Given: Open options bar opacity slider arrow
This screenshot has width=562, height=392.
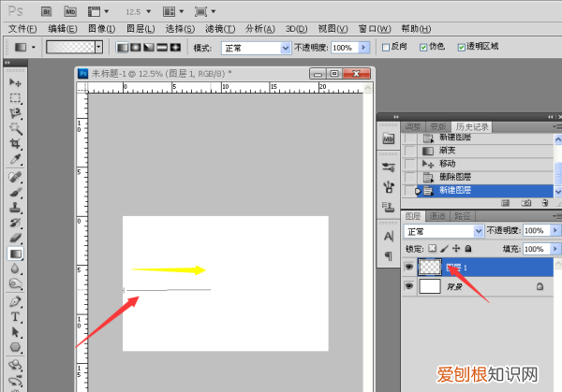Looking at the screenshot, I should [364, 48].
